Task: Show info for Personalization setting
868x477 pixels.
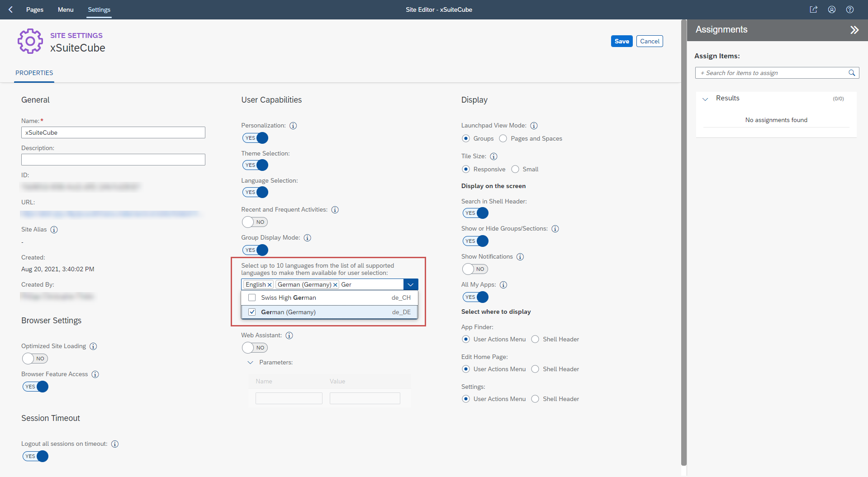Action: point(293,126)
